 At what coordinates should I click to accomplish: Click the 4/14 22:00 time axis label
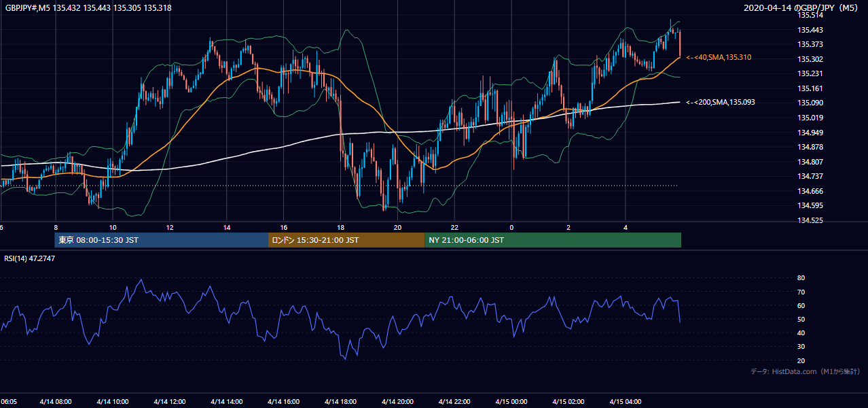[455, 401]
